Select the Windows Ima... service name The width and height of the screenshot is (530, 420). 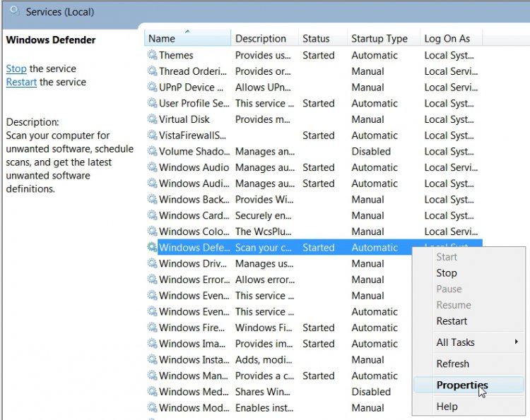192,344
